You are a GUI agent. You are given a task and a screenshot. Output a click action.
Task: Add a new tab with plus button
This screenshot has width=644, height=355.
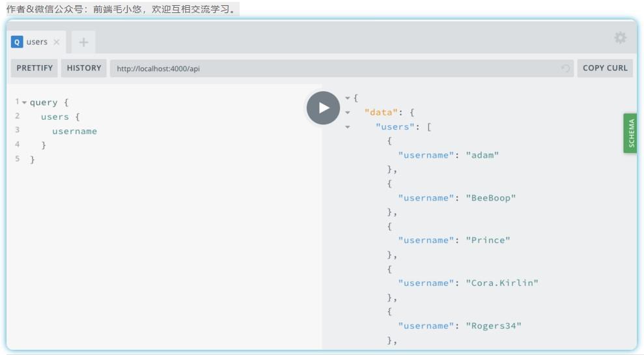83,42
